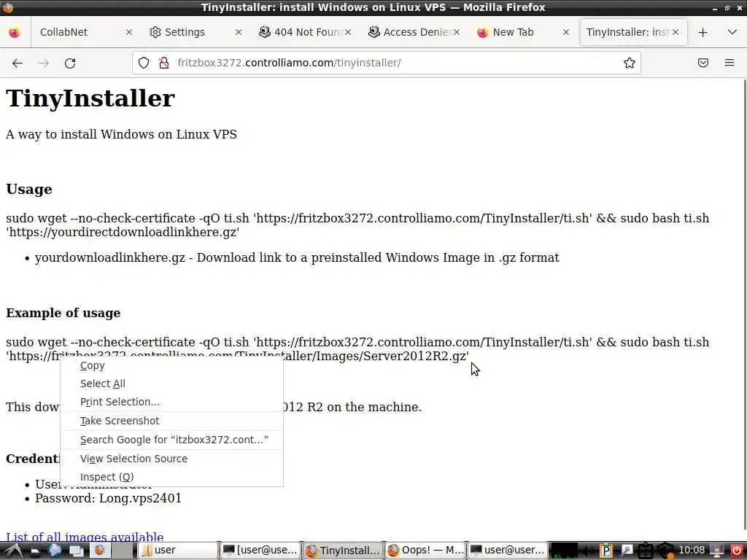The height and width of the screenshot is (560, 747).
Task: Click the forward navigation arrow
Action: pos(44,63)
